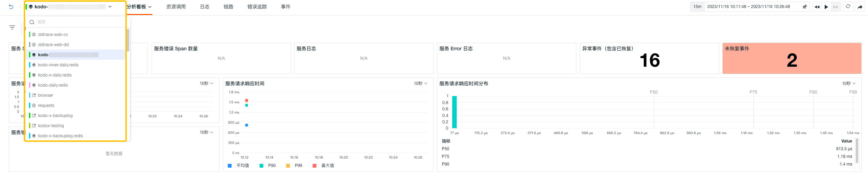The width and height of the screenshot is (868, 175).
Task: Select ddtrace-web-cc from the service list
Action: coord(53,35)
